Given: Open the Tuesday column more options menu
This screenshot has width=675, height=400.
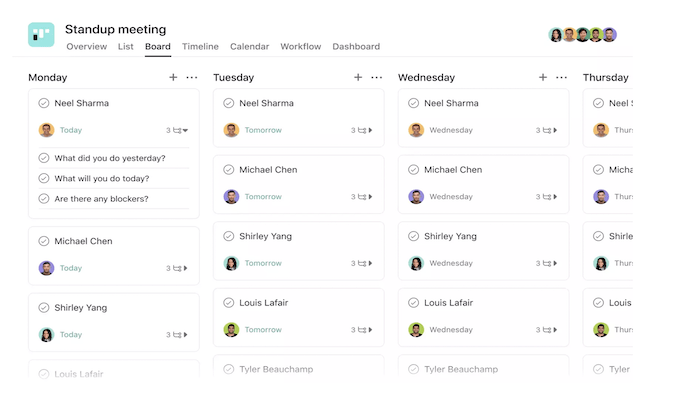Looking at the screenshot, I should [377, 77].
